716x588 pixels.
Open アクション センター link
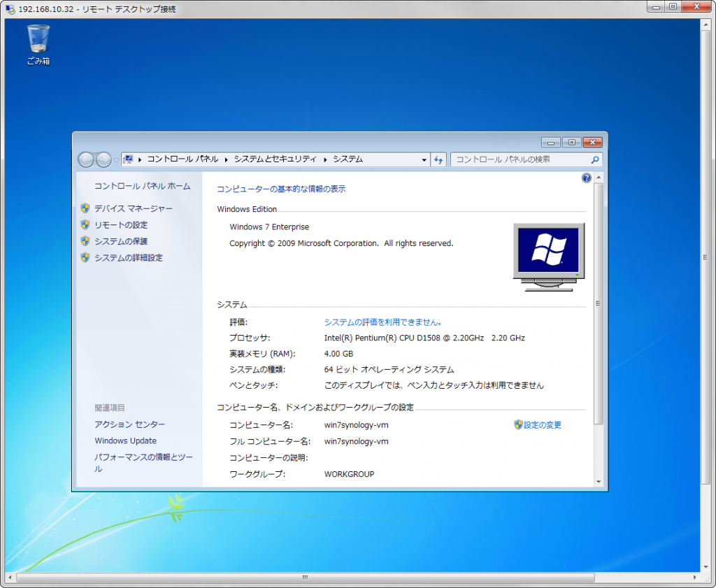pos(129,424)
